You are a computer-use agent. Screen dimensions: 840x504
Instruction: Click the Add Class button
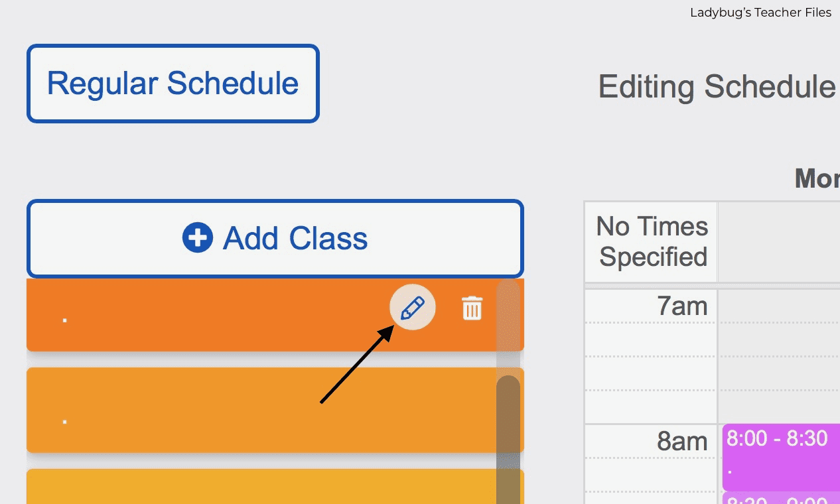[275, 238]
